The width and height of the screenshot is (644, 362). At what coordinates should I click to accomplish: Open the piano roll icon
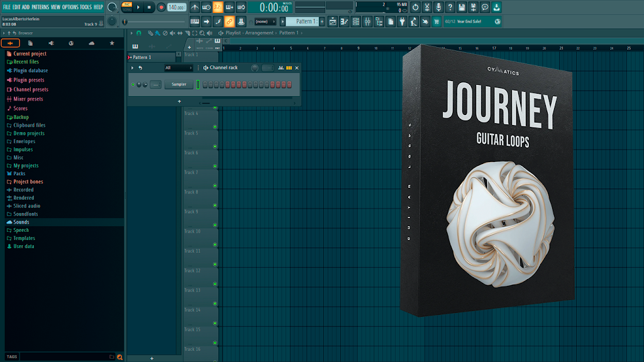click(344, 22)
